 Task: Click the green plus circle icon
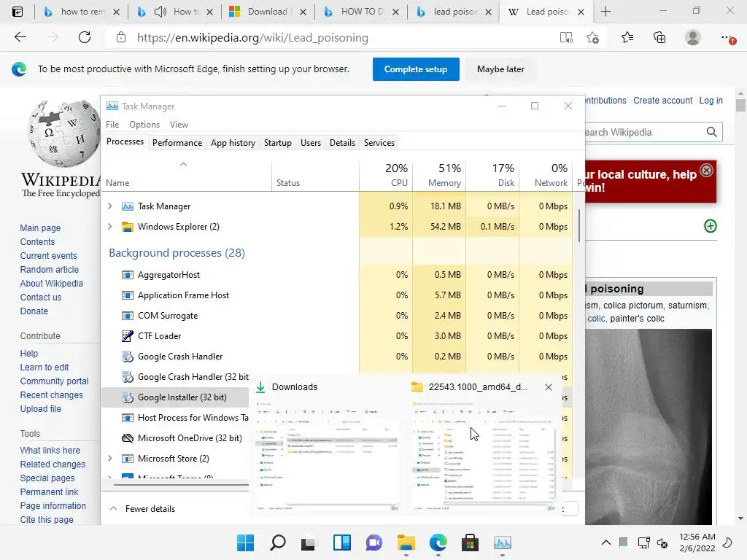click(x=710, y=226)
